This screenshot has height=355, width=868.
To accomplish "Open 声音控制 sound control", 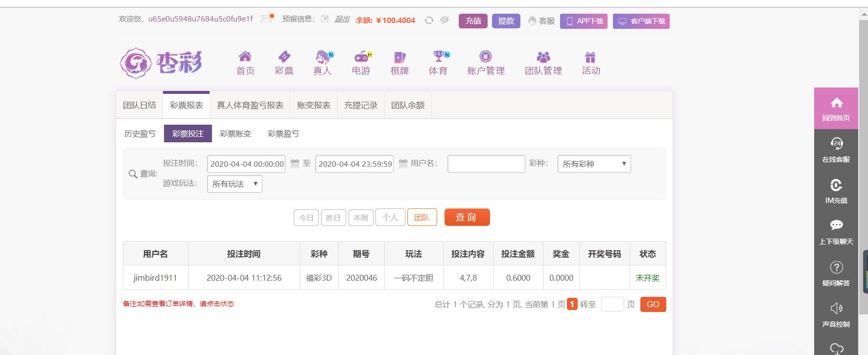I will tap(836, 314).
